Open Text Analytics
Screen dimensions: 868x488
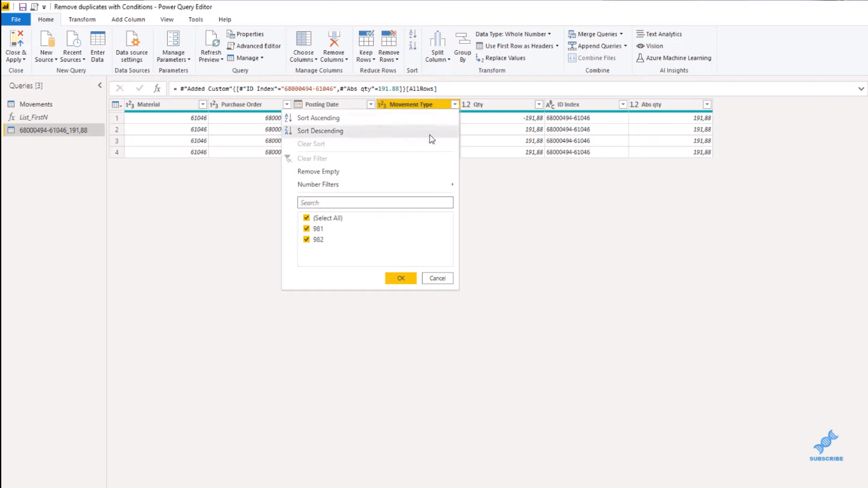tap(659, 34)
